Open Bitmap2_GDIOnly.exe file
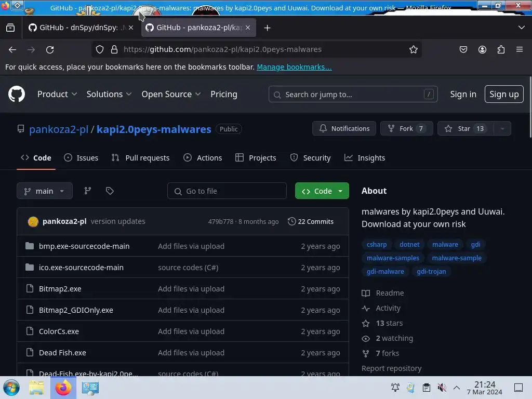Viewport: 532px width, 399px height. (x=76, y=310)
